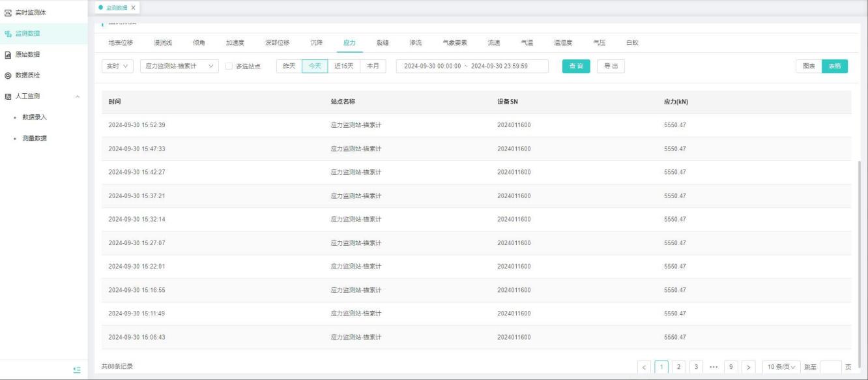Image resolution: width=868 pixels, height=380 pixels.
Task: Switch to the 裂缝 tab
Action: click(383, 43)
